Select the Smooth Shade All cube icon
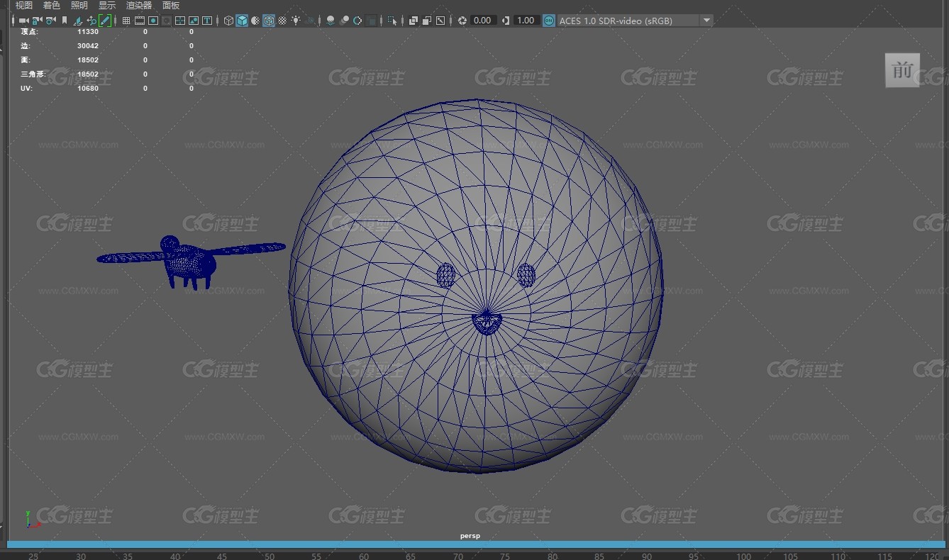 tap(242, 21)
